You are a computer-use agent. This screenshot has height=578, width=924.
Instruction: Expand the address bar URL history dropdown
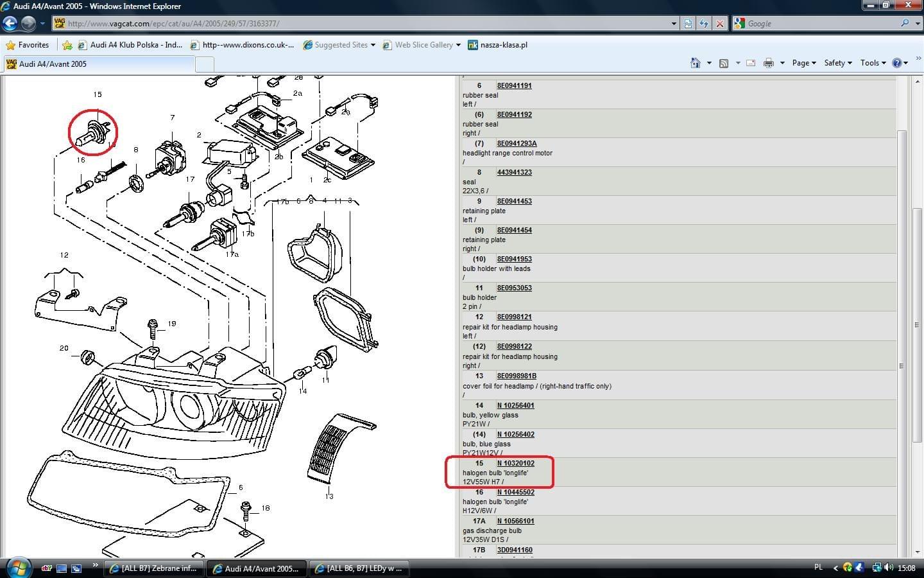(x=674, y=24)
